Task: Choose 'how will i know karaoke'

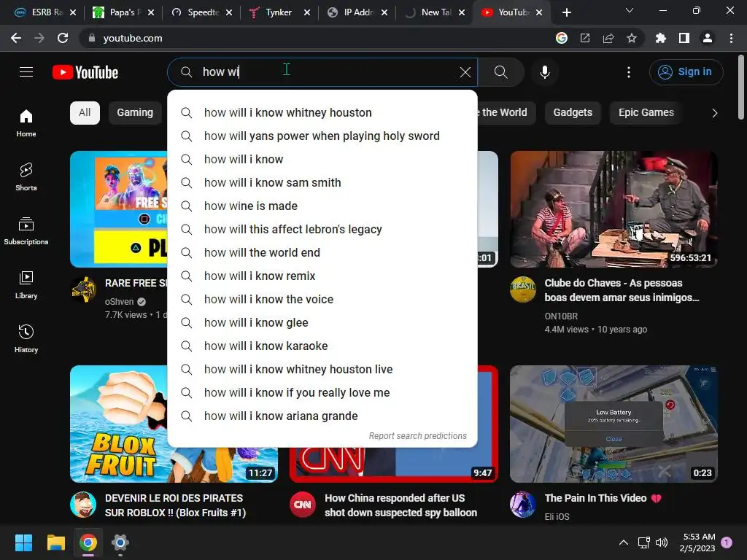Action: pos(322,346)
